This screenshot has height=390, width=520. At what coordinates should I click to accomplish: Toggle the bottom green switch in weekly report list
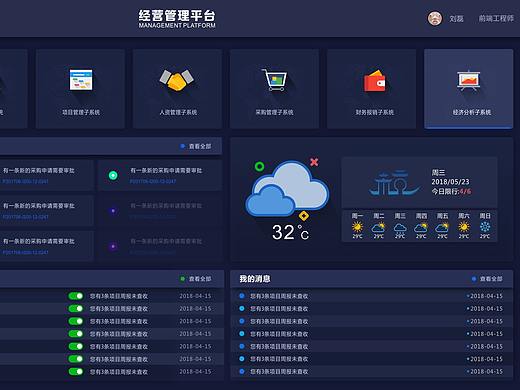76,372
